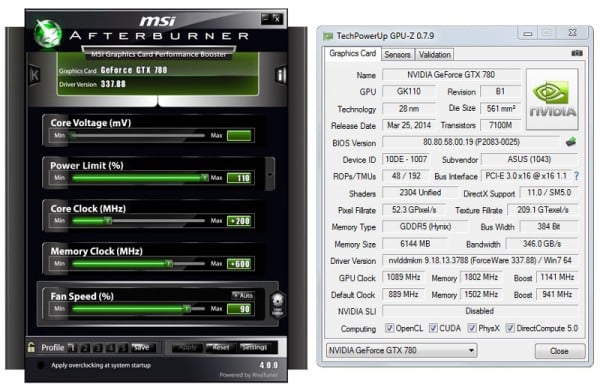Click the Reset button in Afterburner
Viewport: 600px width, 390px height.
pos(220,348)
